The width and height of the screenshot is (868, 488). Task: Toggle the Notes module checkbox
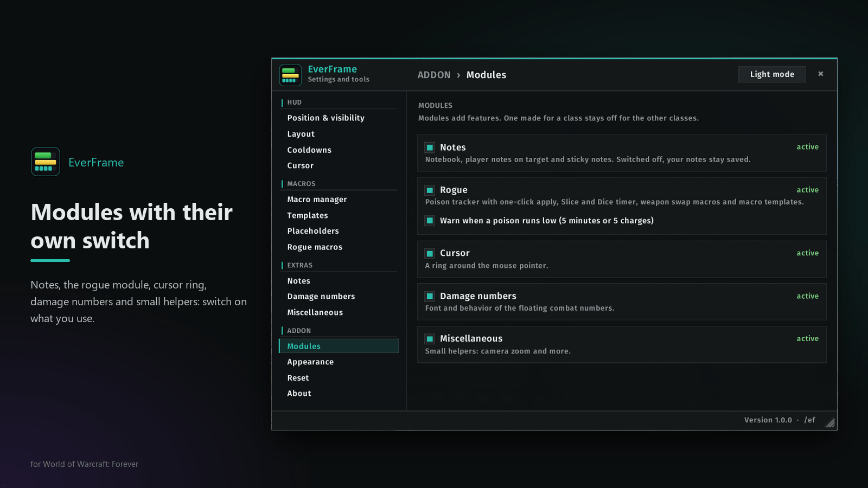point(430,147)
